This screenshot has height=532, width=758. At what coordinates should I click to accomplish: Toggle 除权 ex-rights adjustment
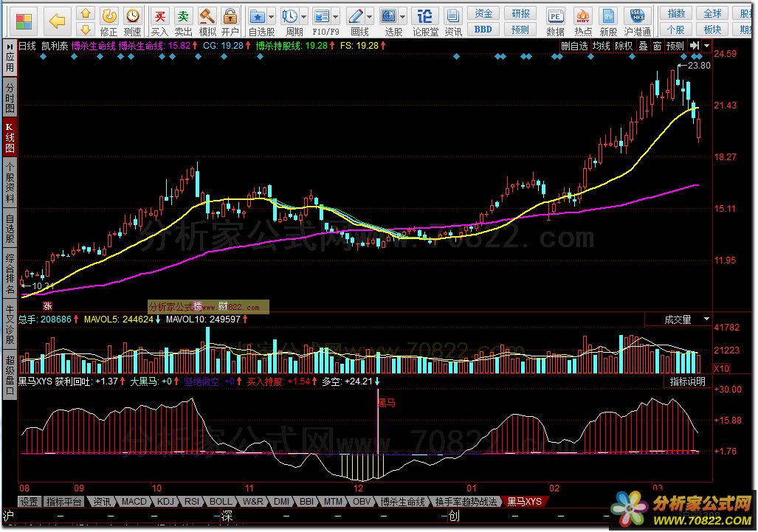pyautogui.click(x=624, y=46)
